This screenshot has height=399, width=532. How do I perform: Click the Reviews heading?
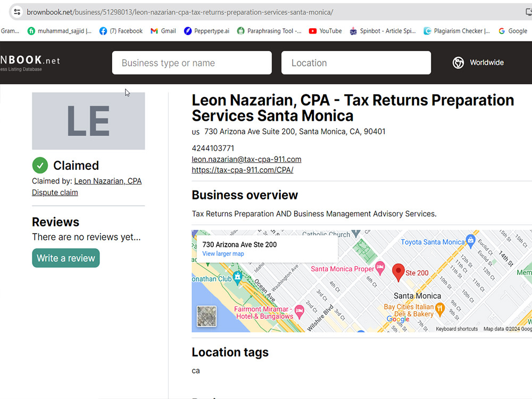[x=56, y=222]
